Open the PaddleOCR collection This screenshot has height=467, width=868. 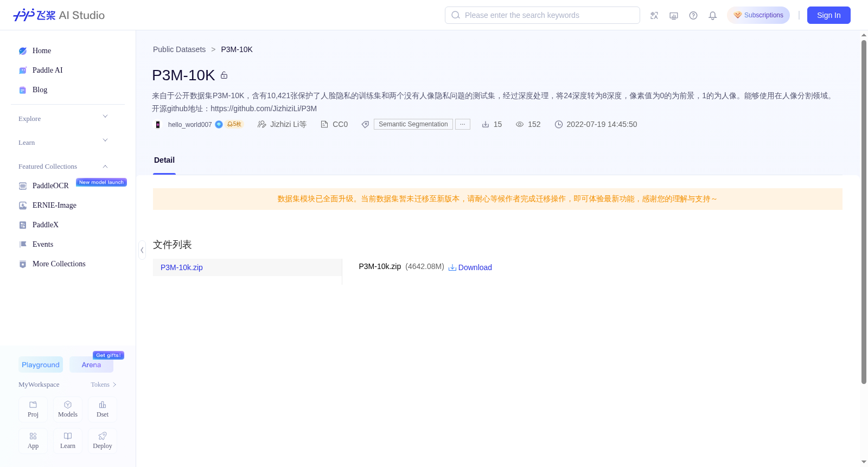[x=50, y=186]
